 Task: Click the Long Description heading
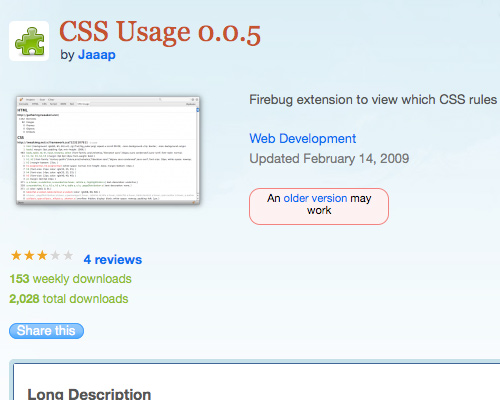(89, 394)
